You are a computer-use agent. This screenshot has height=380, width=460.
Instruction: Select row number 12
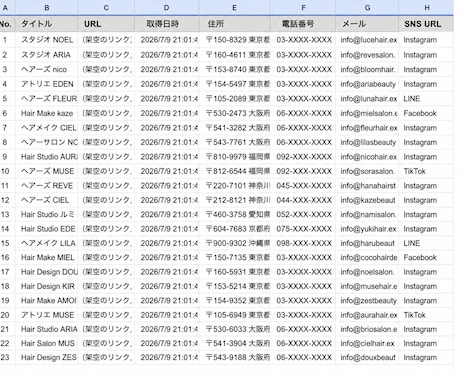[7, 200]
